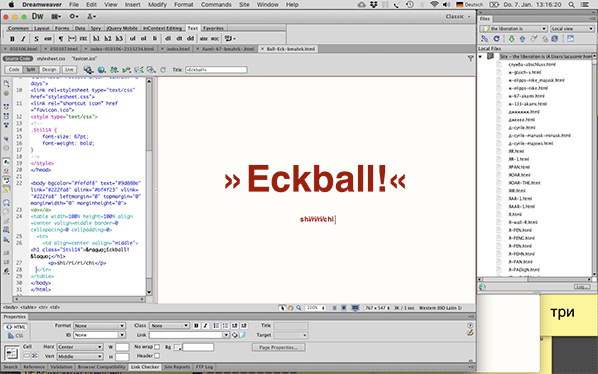The height and width of the screenshot is (374, 598).
Task: Toggle Bold in Properties panel
Action: [x=196, y=326]
